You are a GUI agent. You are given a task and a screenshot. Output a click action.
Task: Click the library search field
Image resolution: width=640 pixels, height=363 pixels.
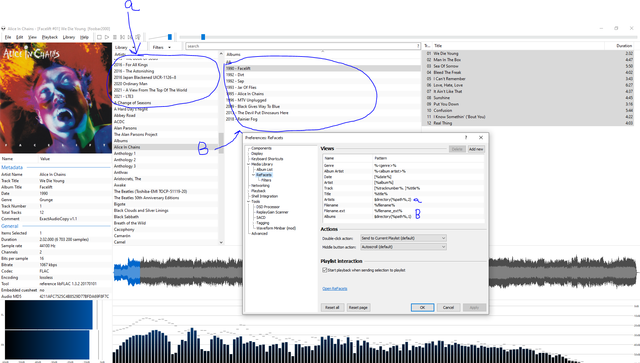[x=303, y=46]
